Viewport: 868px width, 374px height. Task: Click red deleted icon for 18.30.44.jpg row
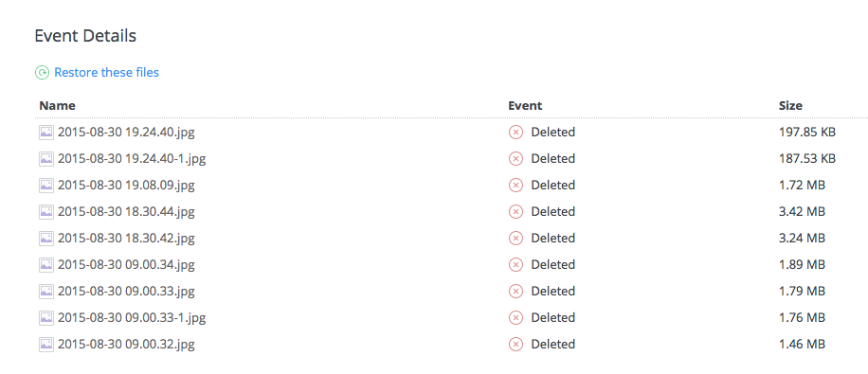pos(515,212)
